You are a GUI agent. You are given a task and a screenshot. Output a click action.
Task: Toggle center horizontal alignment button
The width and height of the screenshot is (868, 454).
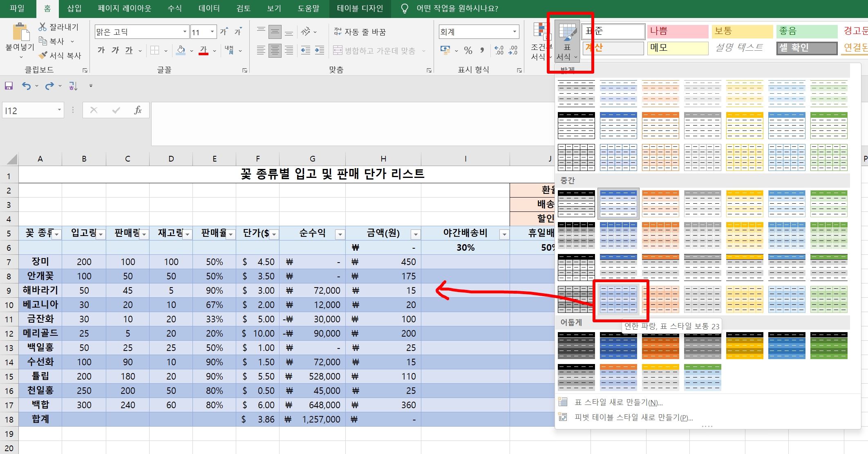275,50
